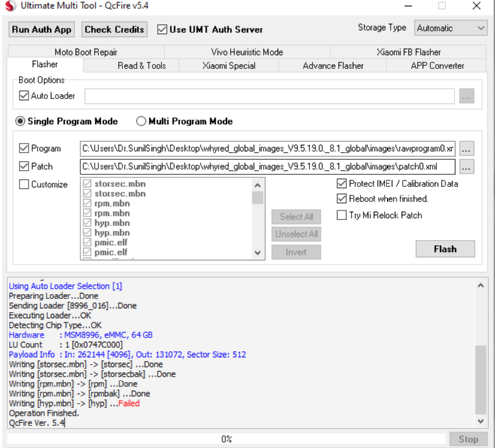This screenshot has width=495, height=448.
Task: Toggle the first storsec.mbn list checkbox
Action: pyautogui.click(x=87, y=183)
